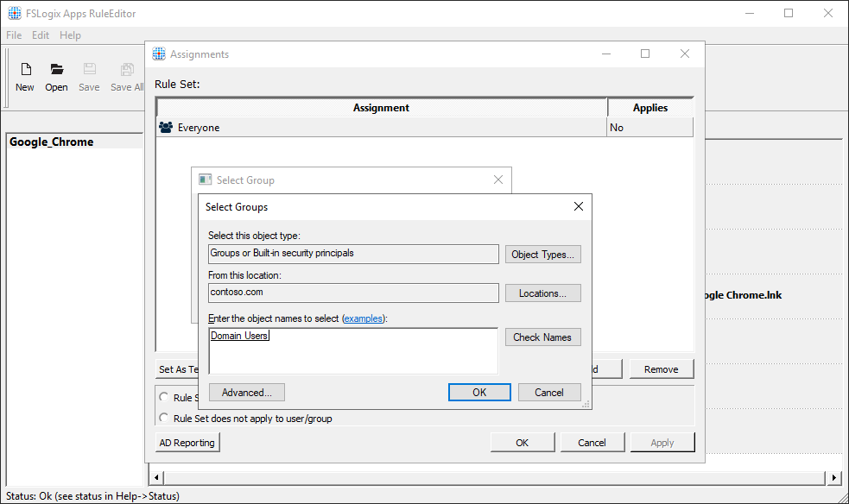Close the Assignments window
Image resolution: width=849 pixels, height=504 pixels.
tap(684, 54)
